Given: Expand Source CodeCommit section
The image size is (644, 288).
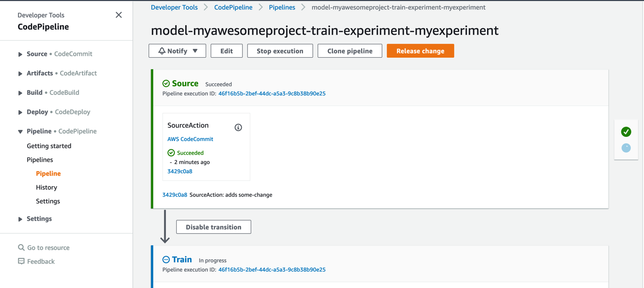Looking at the screenshot, I should pos(20,54).
